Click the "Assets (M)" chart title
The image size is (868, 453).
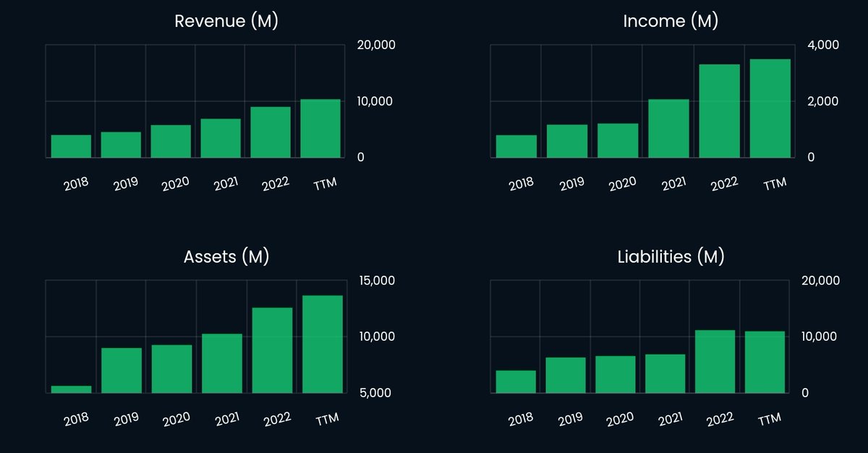tap(226, 256)
